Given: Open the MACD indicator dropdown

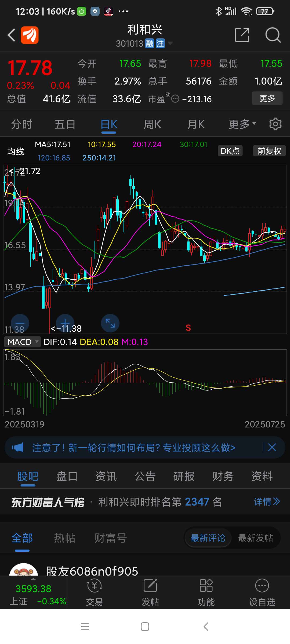Looking at the screenshot, I should tap(23, 342).
